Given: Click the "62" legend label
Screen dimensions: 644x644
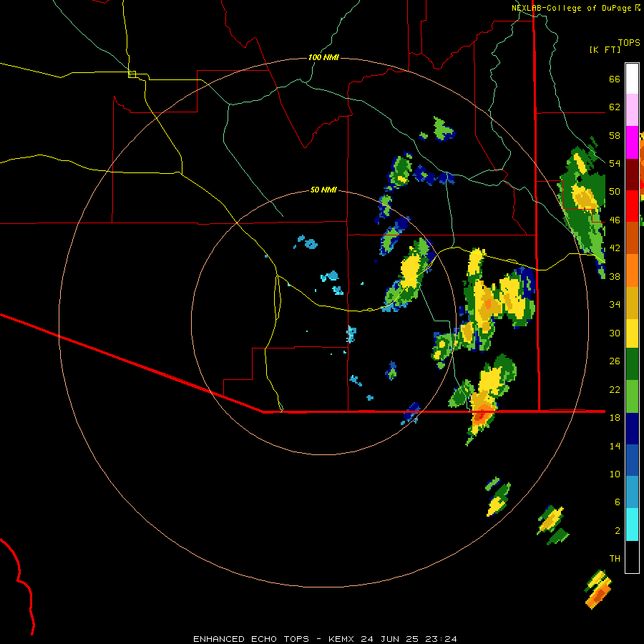Looking at the screenshot, I should point(615,107).
